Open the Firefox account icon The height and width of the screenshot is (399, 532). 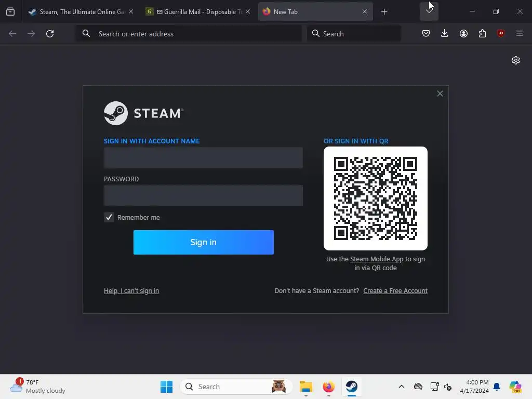click(x=463, y=33)
